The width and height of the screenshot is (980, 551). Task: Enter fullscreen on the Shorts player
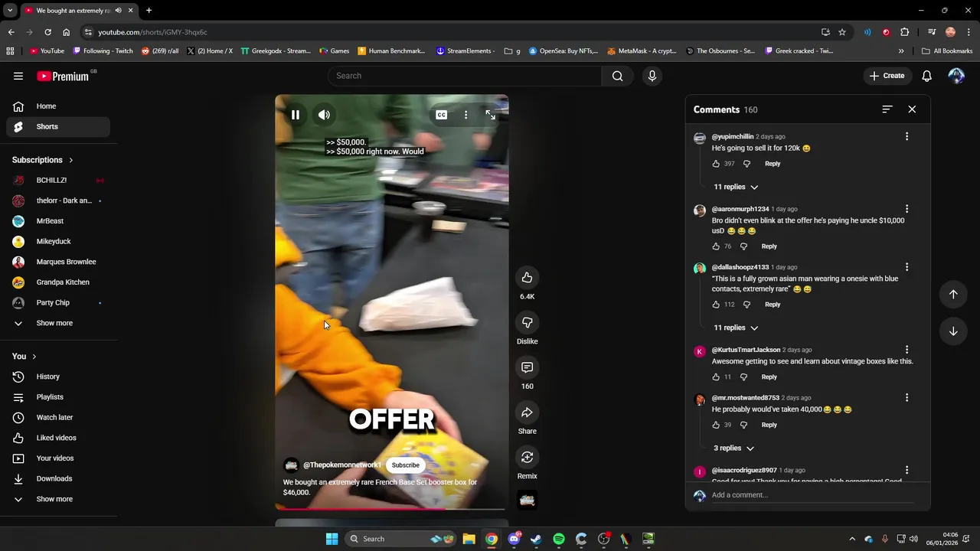point(490,115)
